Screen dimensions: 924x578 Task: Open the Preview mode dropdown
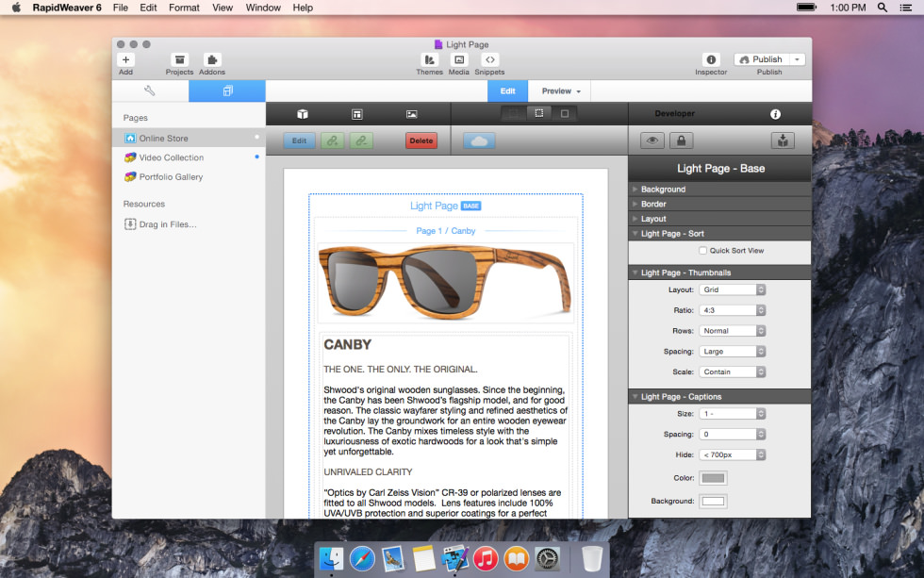tap(560, 91)
